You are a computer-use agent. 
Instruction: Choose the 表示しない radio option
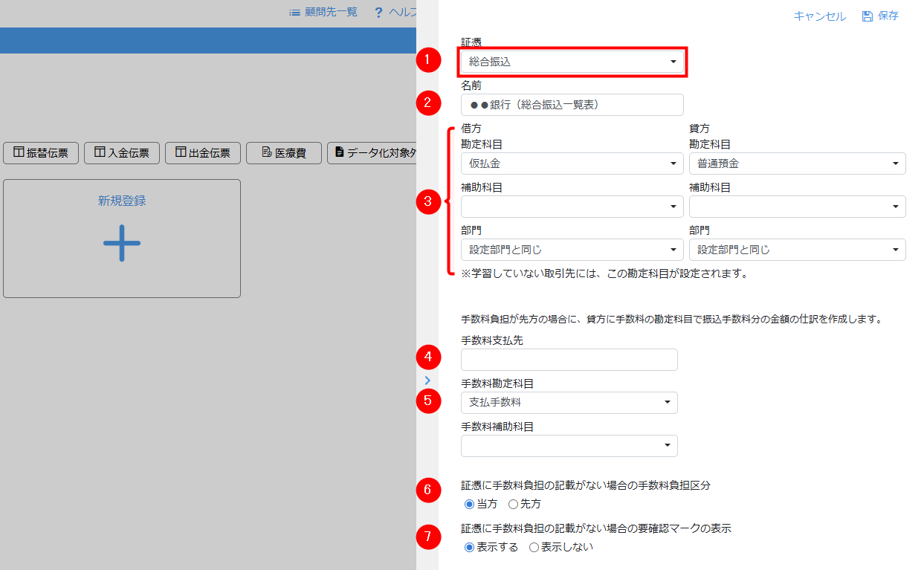[534, 548]
